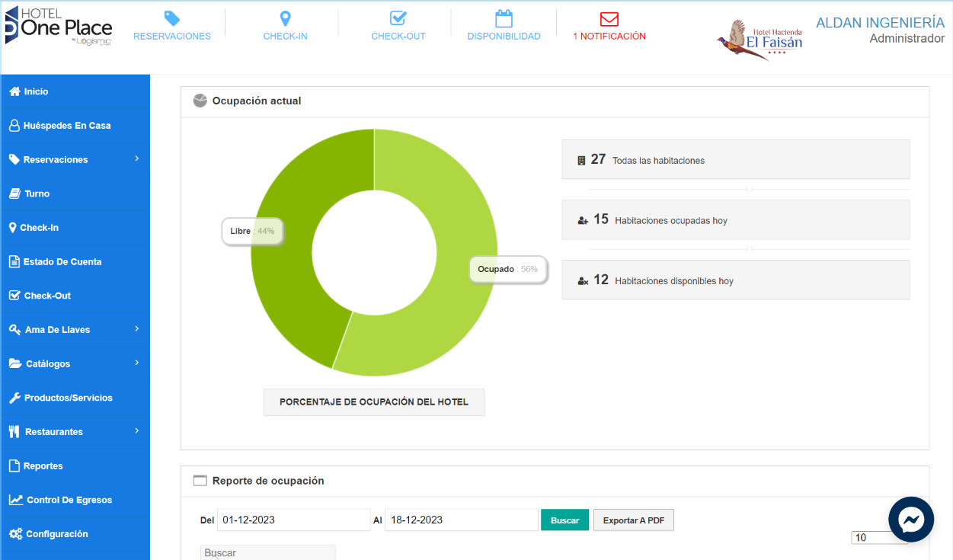Click the Del start date field
The width and height of the screenshot is (953, 560).
(293, 520)
